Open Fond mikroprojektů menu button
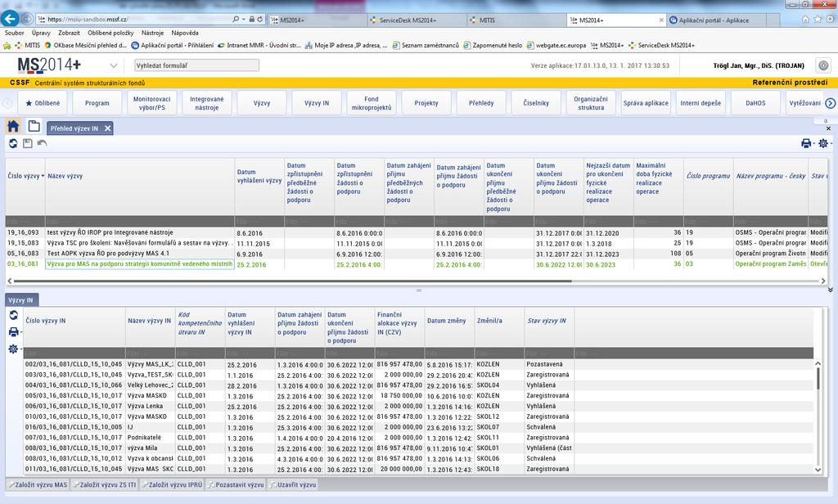The image size is (838, 504). coord(372,103)
